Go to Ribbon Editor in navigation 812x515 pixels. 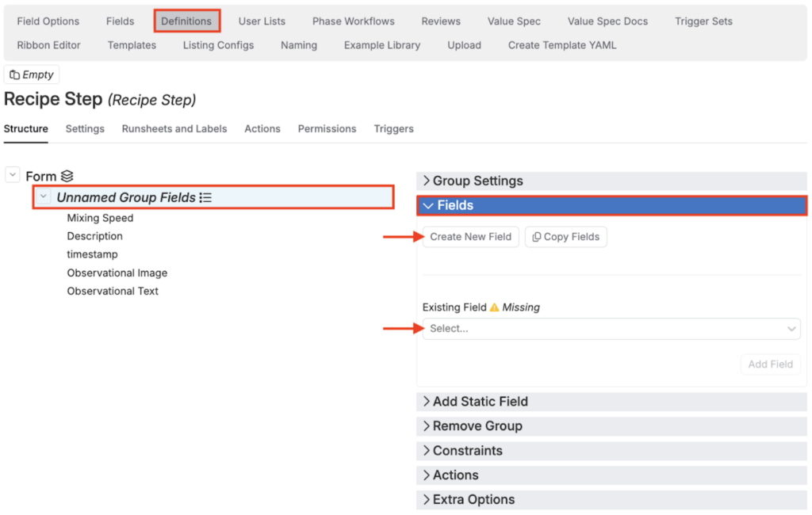click(x=49, y=45)
